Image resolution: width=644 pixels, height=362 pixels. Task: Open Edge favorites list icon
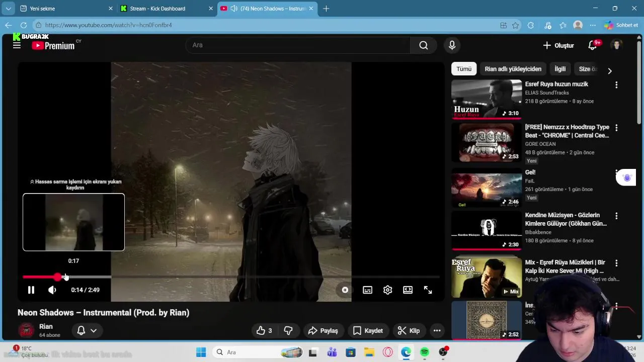563,25
